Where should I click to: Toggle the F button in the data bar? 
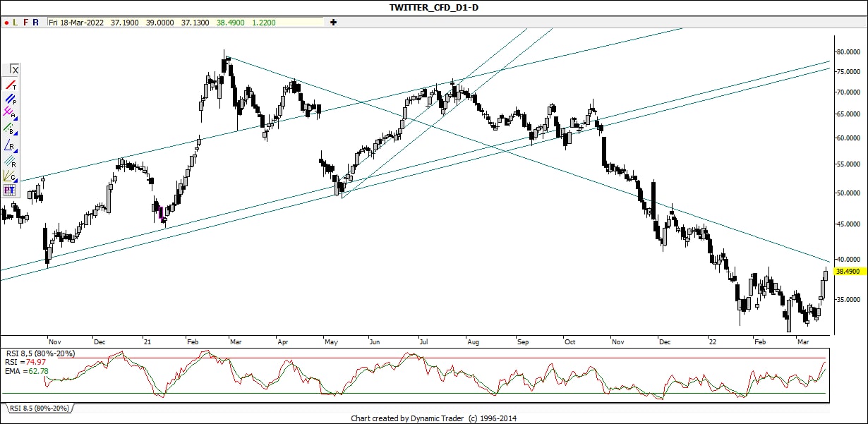[25, 23]
